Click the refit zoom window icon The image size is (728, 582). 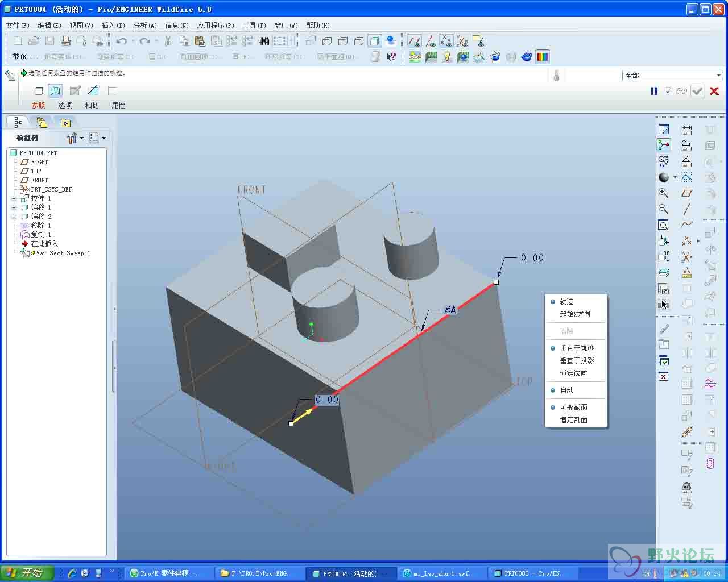(663, 225)
